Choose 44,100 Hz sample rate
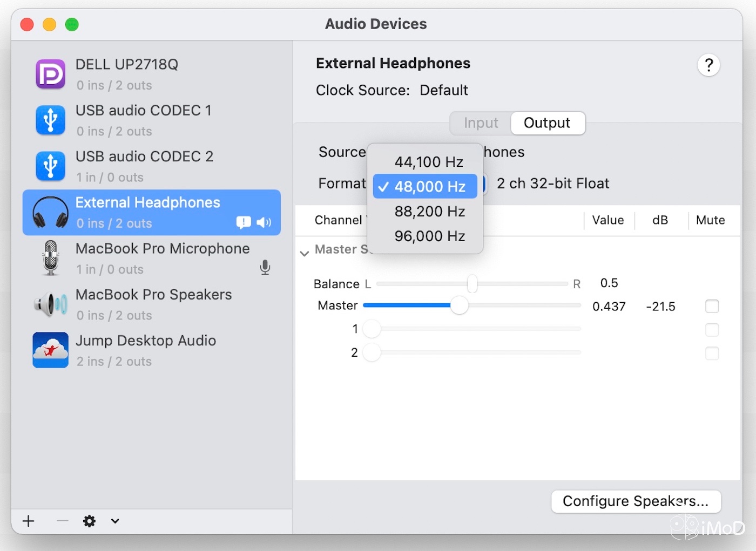 tap(429, 162)
